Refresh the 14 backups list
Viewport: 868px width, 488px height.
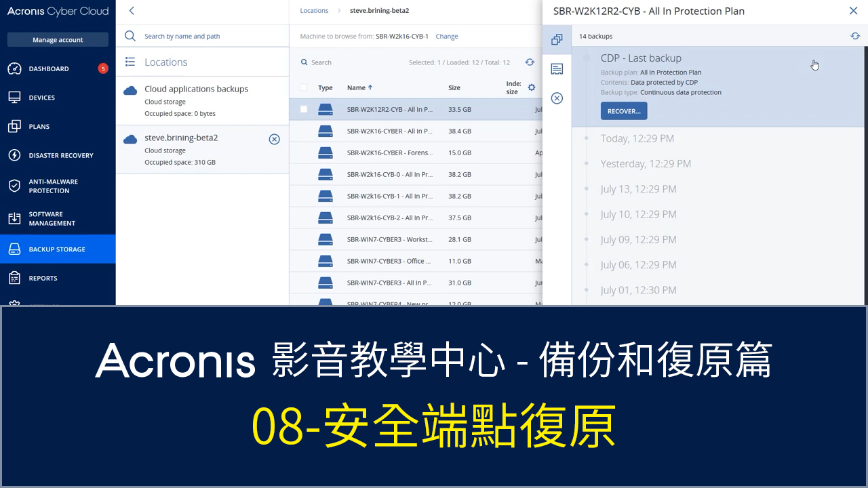(x=855, y=36)
